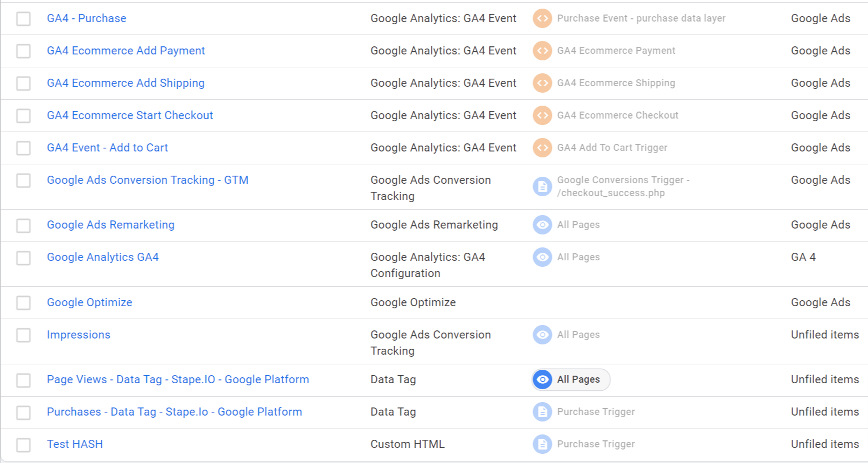
Task: Click 'Google Analytics: GA4 Configuration' type cell
Action: [x=428, y=265]
